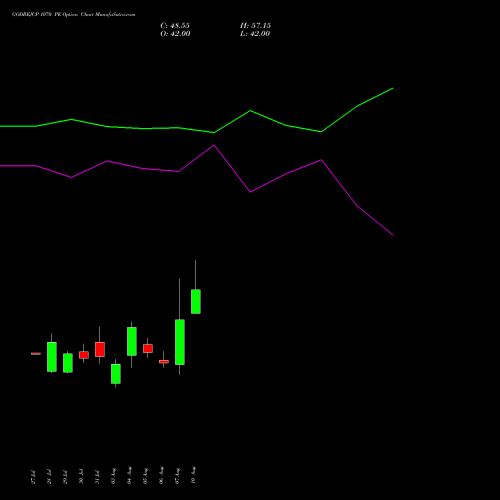Click the '31 Jul' date axis label

[97, 477]
